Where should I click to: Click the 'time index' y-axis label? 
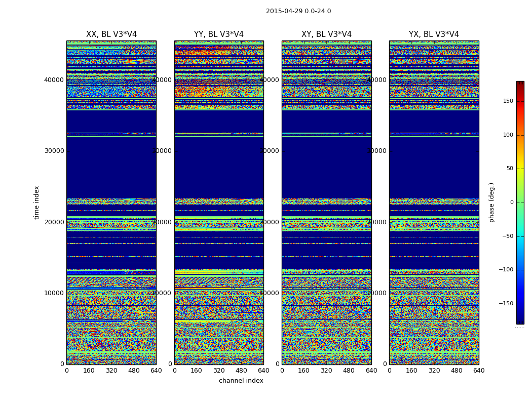tap(36, 202)
